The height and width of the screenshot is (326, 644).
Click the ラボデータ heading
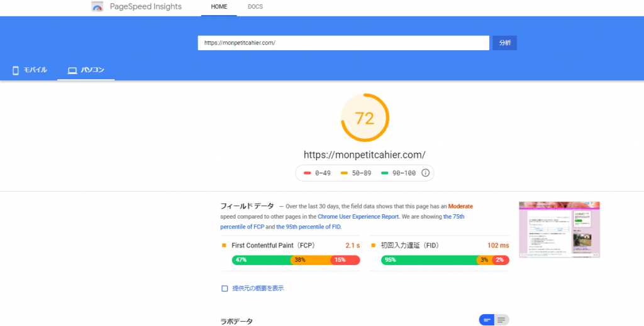pos(236,322)
